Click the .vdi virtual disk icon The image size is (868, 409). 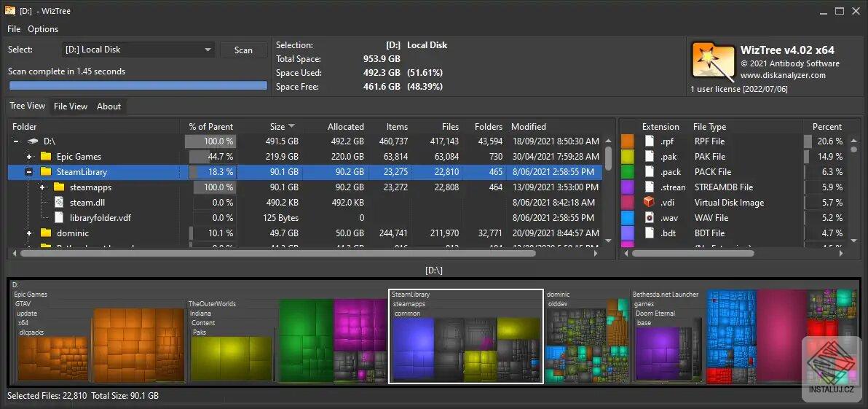click(649, 203)
